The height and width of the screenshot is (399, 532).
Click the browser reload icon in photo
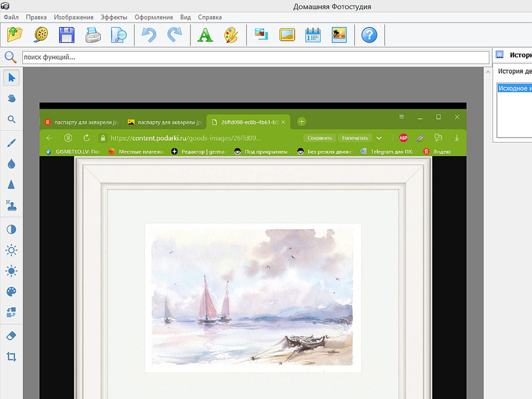click(86, 138)
